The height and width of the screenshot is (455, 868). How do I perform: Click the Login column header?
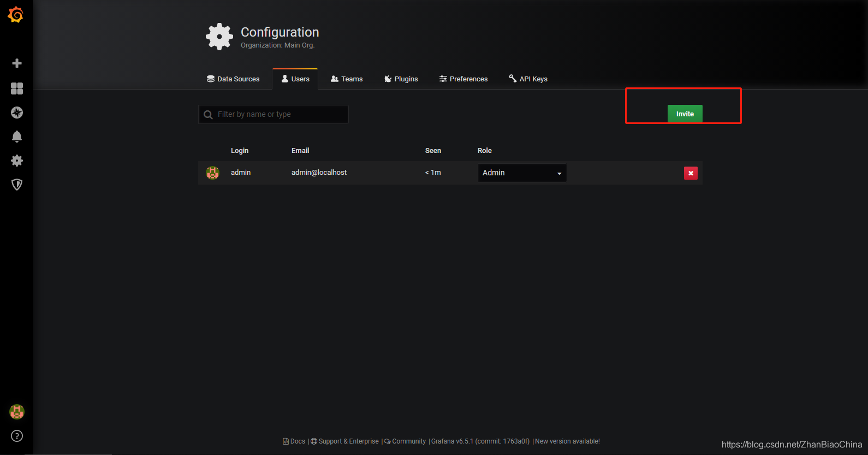pos(240,151)
